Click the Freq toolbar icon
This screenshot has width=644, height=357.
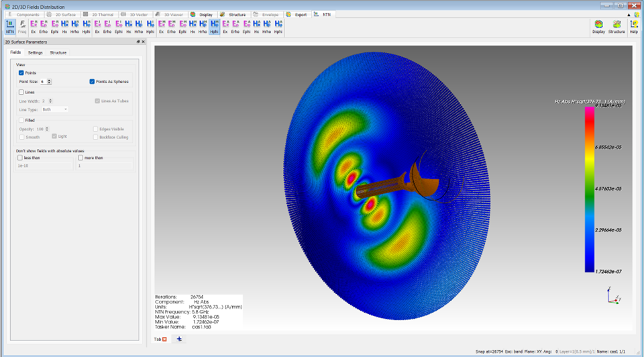click(22, 26)
